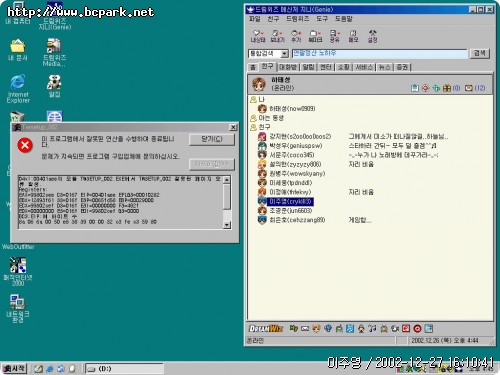Click the user avatar beside 하태성 (온라인)
This screenshot has width=500, height=375.
pos(259,84)
